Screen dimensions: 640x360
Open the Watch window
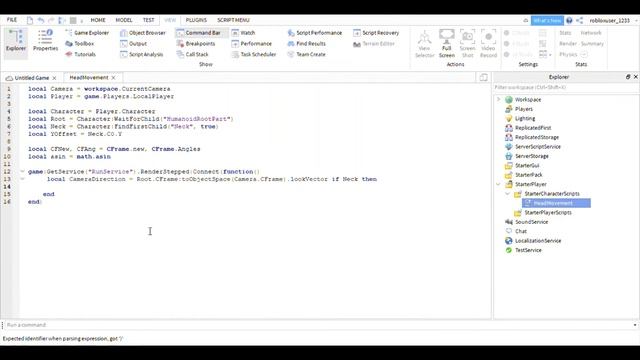(x=243, y=33)
